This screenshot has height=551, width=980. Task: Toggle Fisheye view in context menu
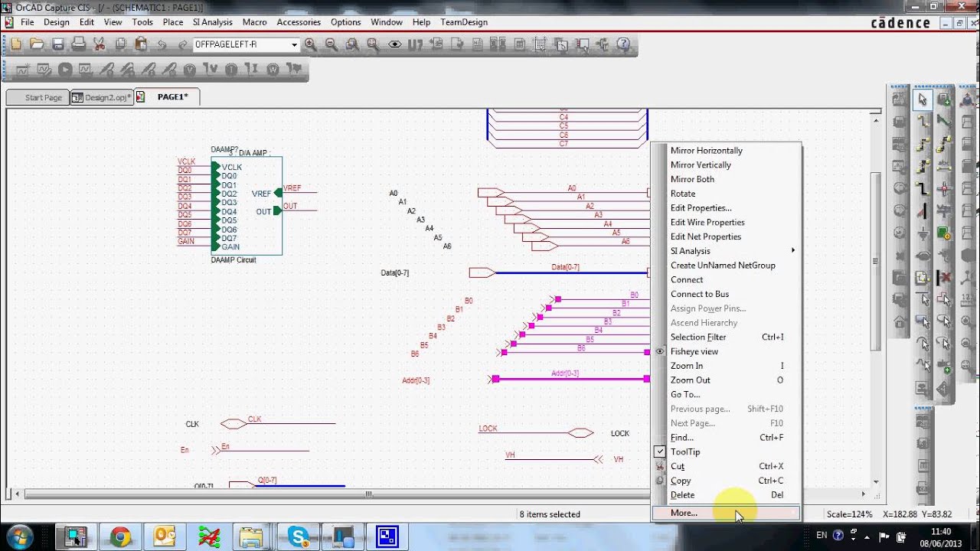click(724, 351)
